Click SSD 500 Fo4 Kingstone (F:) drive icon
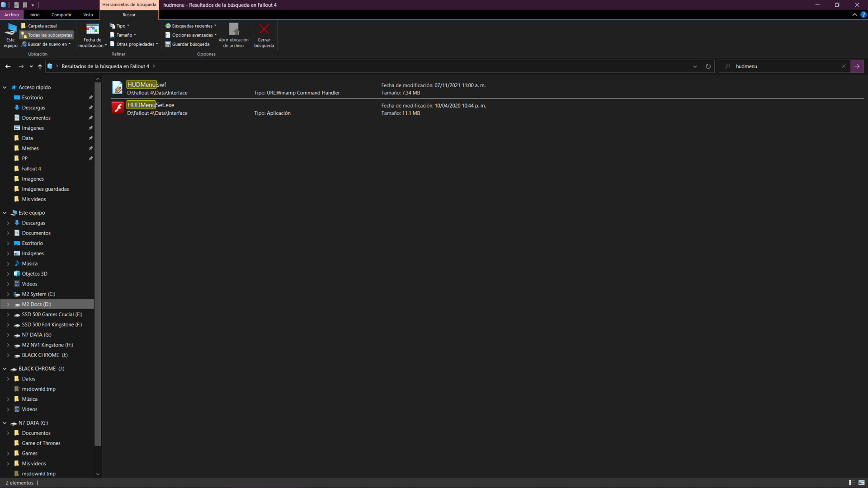Viewport: 868px width, 488px height. click(x=17, y=325)
